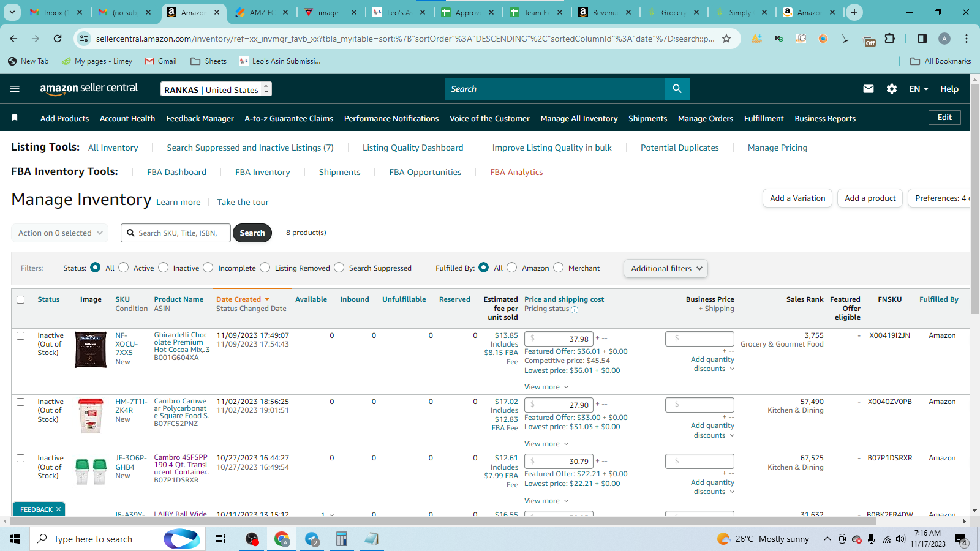Click the vertical page scrollbar
The image size is (980, 551).
tap(974, 200)
